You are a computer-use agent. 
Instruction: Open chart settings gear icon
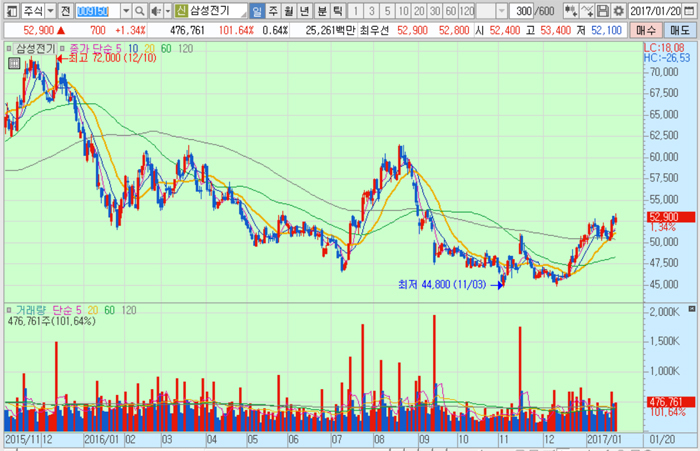617,11
